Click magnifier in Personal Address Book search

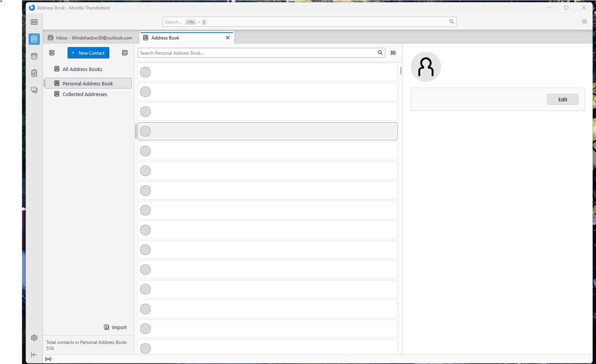(x=380, y=53)
